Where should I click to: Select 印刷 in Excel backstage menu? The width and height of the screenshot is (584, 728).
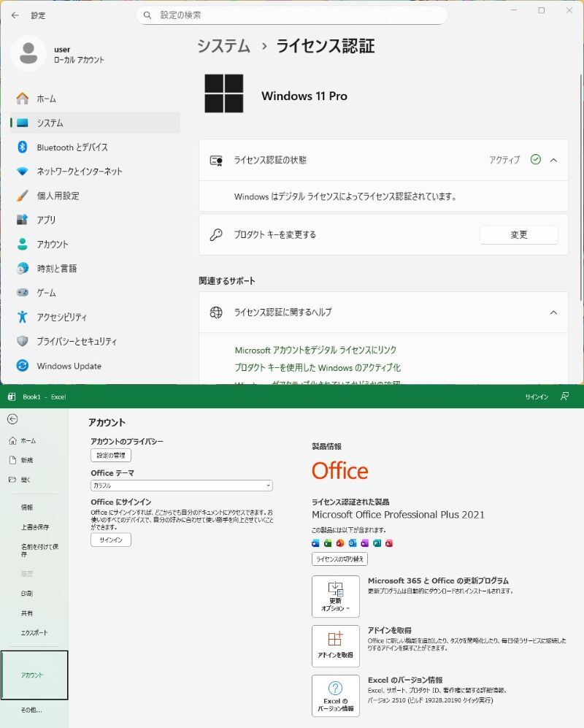pos(34,594)
